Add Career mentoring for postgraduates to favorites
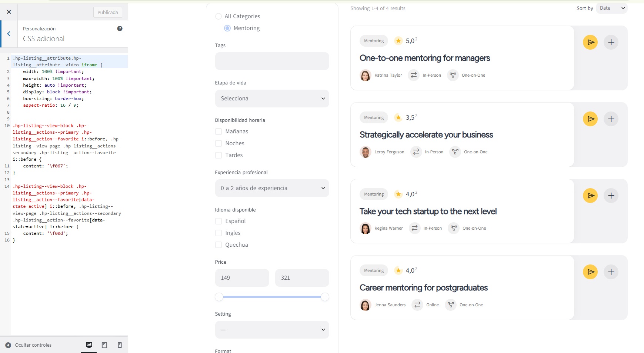Image resolution: width=644 pixels, height=353 pixels. [611, 272]
